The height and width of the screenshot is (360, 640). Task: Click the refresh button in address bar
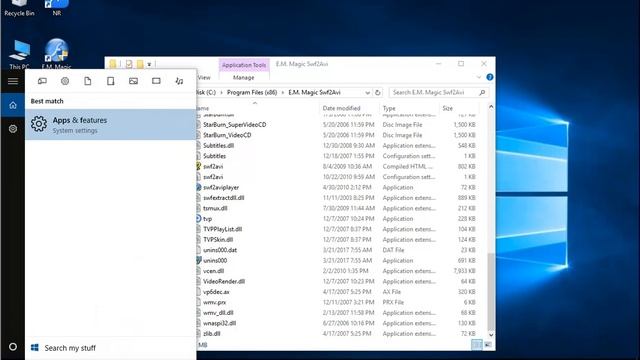pos(378,93)
